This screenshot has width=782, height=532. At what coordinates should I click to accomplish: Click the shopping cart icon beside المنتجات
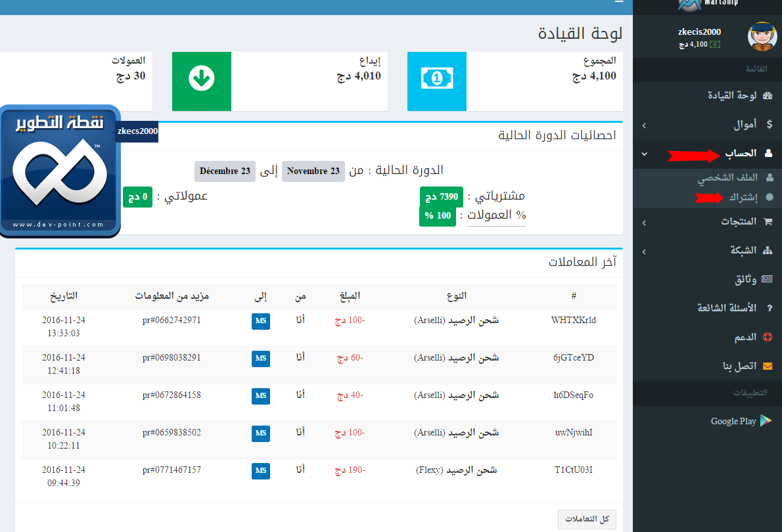click(x=768, y=221)
